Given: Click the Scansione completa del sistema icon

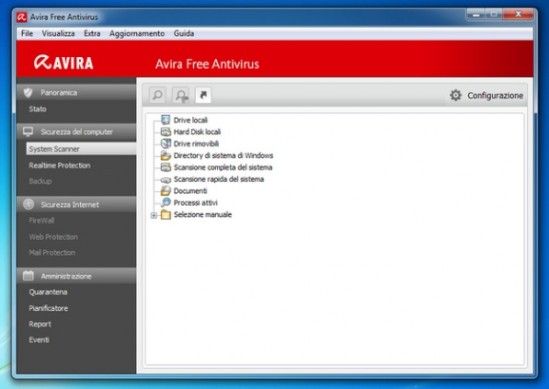Looking at the screenshot, I should (165, 167).
